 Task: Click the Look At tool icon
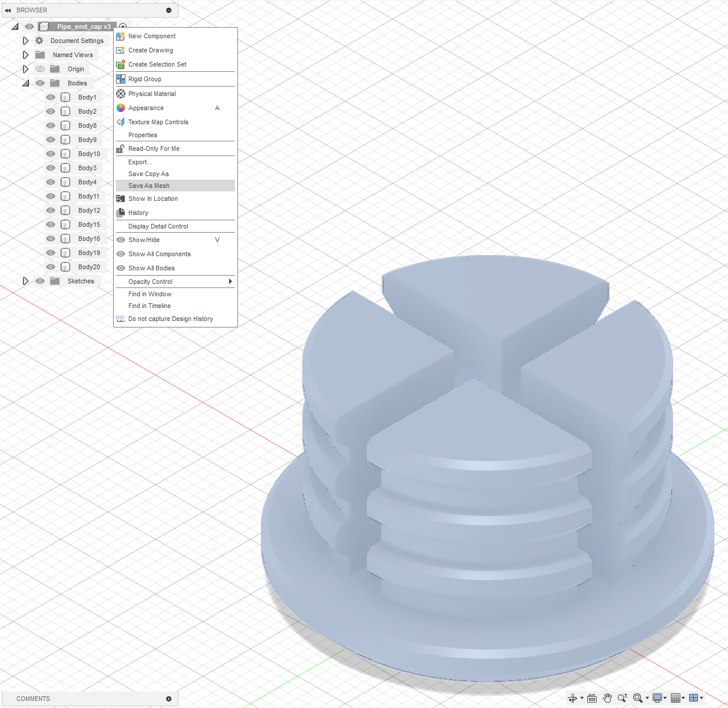pyautogui.click(x=592, y=698)
